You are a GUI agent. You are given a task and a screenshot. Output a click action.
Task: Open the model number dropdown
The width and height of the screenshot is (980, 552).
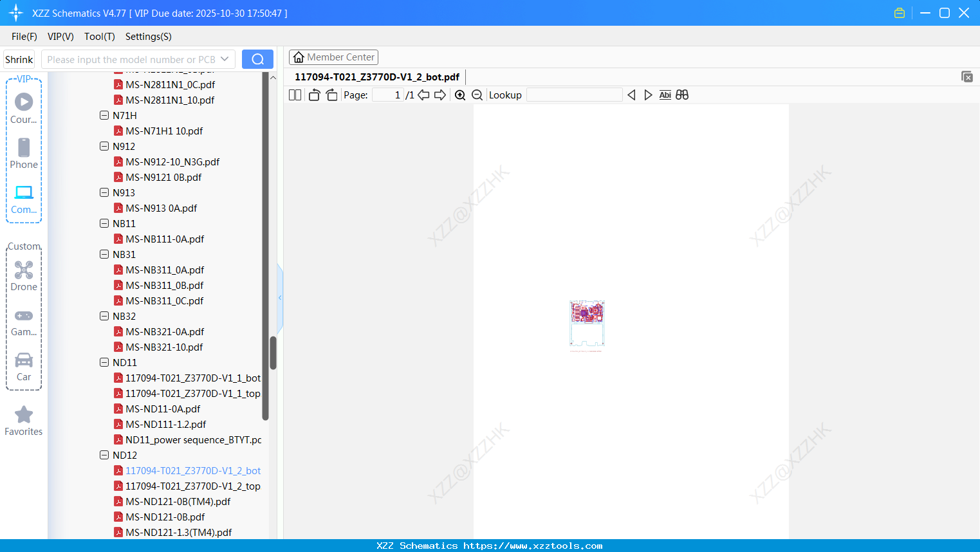[225, 59]
